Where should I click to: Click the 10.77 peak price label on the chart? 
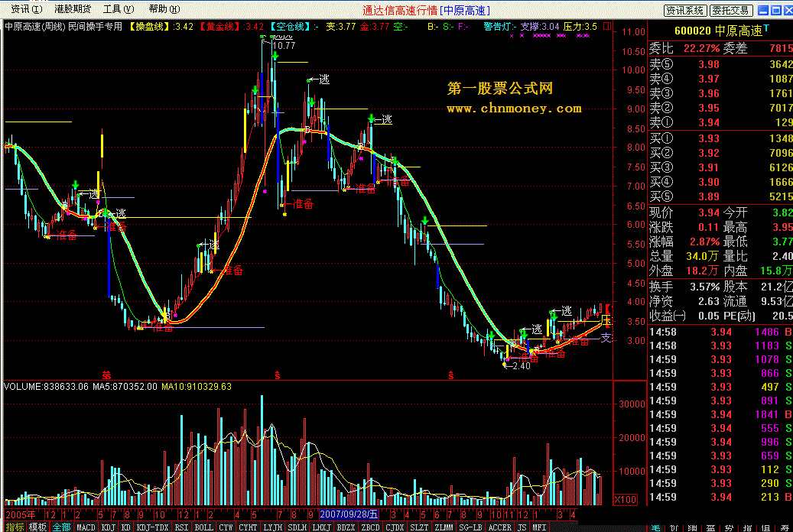point(284,46)
